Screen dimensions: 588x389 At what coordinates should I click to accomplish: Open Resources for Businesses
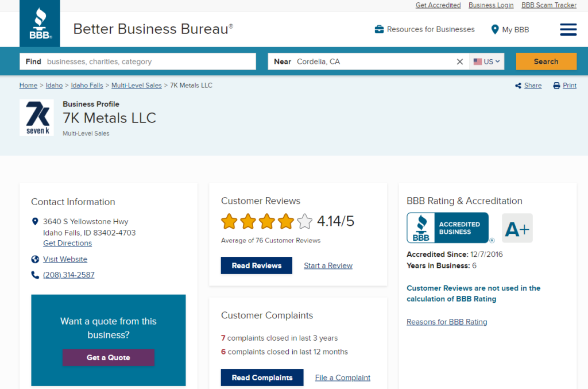coord(431,29)
